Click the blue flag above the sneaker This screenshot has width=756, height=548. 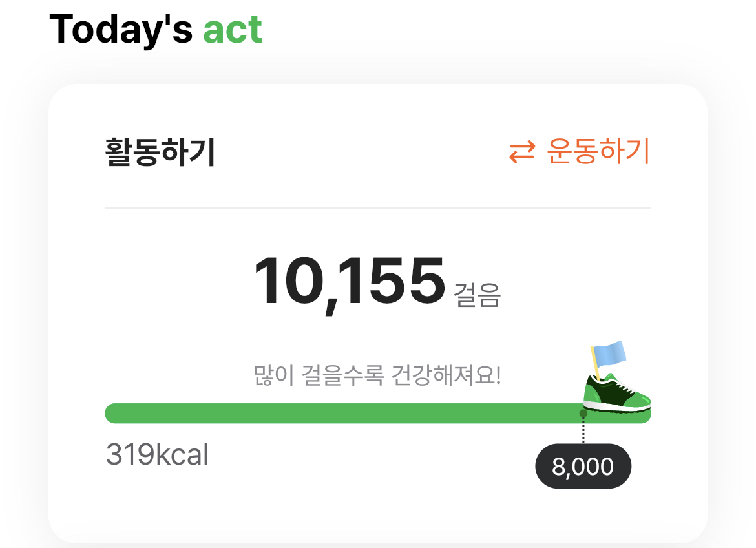[x=610, y=352]
